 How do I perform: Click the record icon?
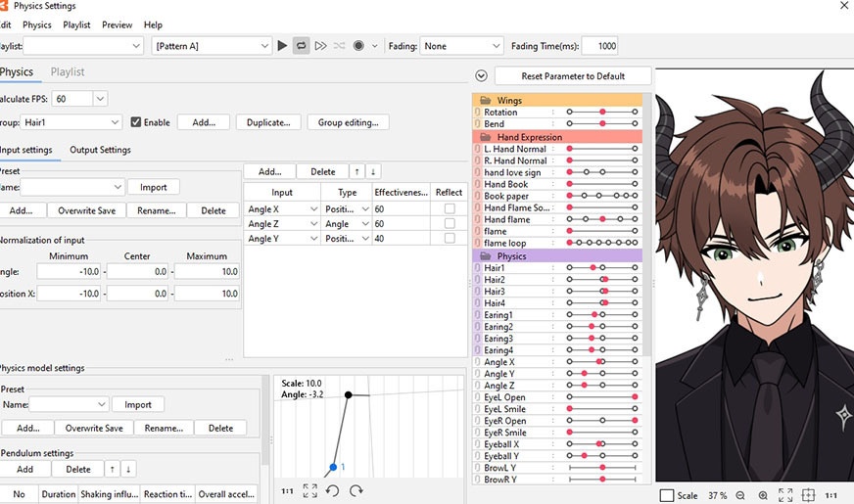pos(358,46)
